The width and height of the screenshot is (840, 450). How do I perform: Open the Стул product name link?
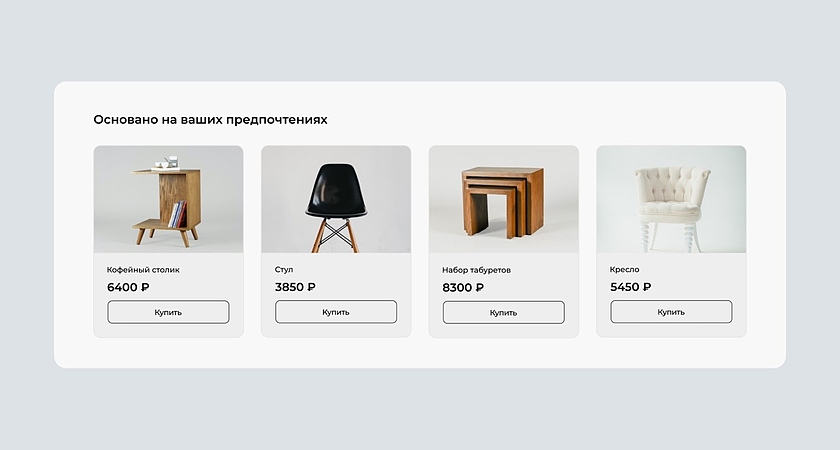(x=284, y=270)
